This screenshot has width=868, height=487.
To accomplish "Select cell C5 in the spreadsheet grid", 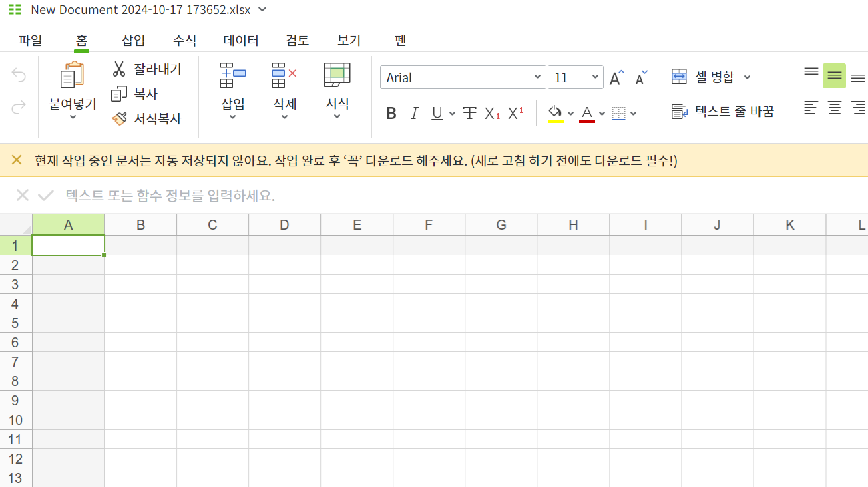I will click(212, 323).
